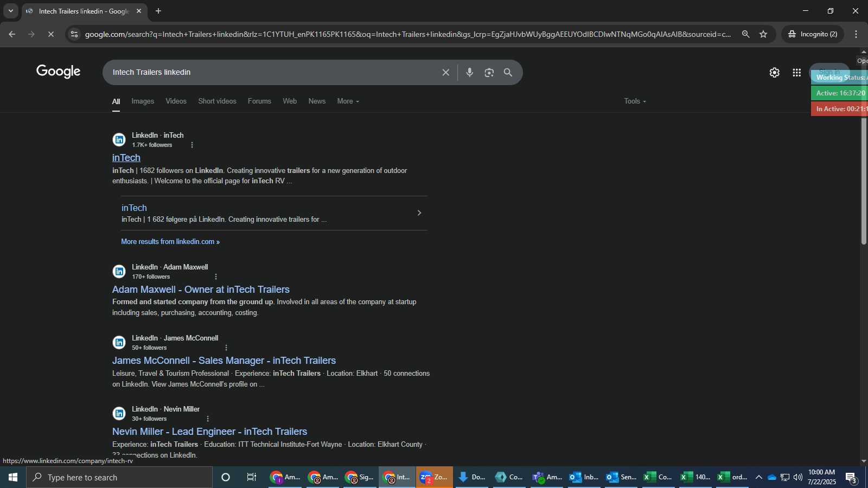Submit search with magnifier icon
868x488 pixels.
tap(508, 73)
